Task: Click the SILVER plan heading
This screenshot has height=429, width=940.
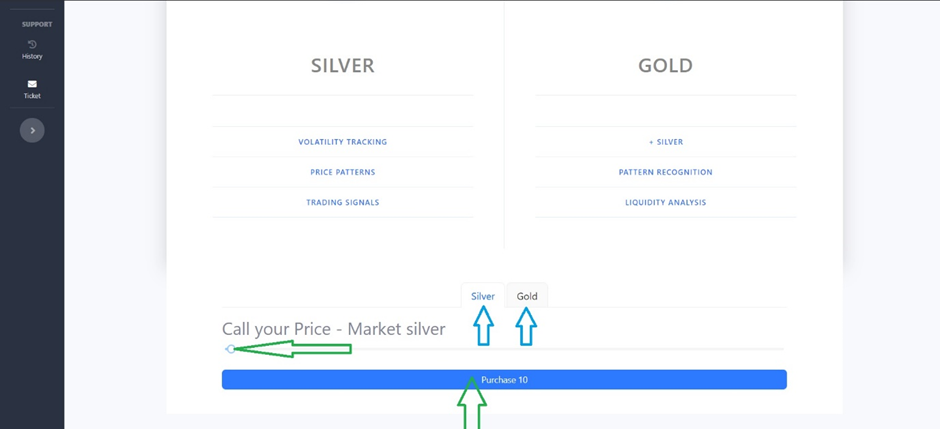Action: click(x=342, y=66)
